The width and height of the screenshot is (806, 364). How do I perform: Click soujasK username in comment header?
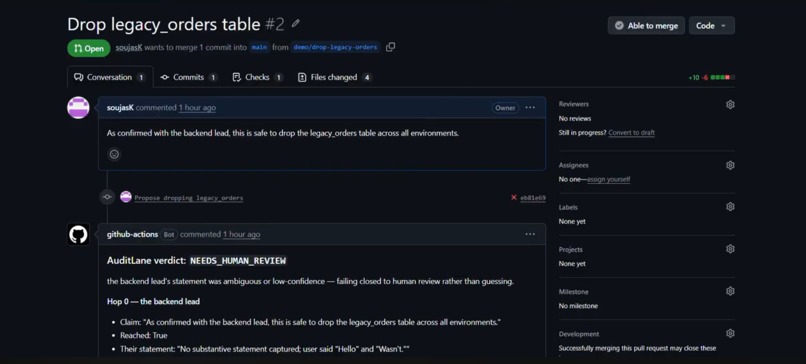(x=120, y=108)
